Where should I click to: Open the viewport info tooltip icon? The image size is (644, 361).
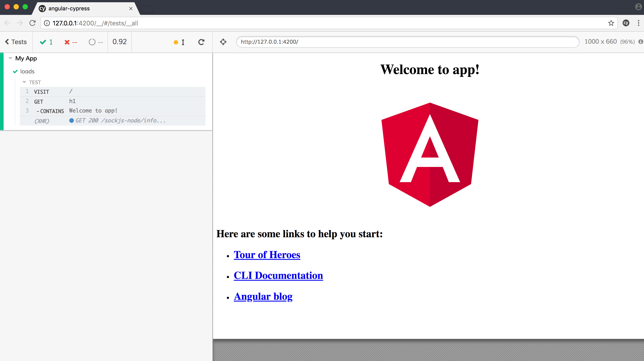(640, 42)
